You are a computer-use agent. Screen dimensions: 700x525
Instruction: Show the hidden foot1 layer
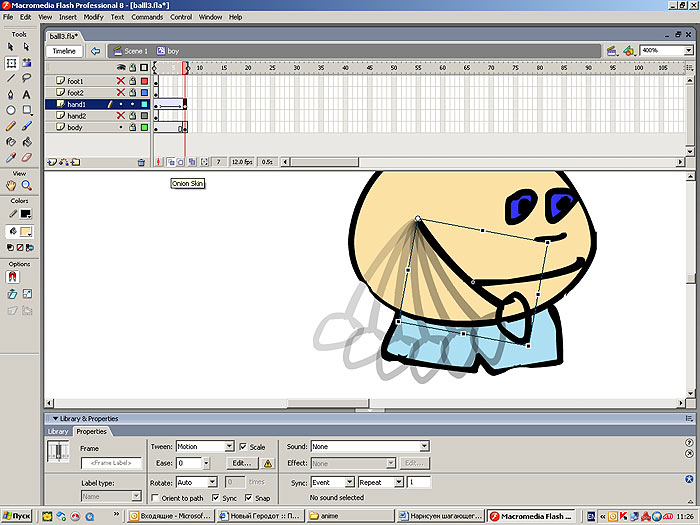121,81
